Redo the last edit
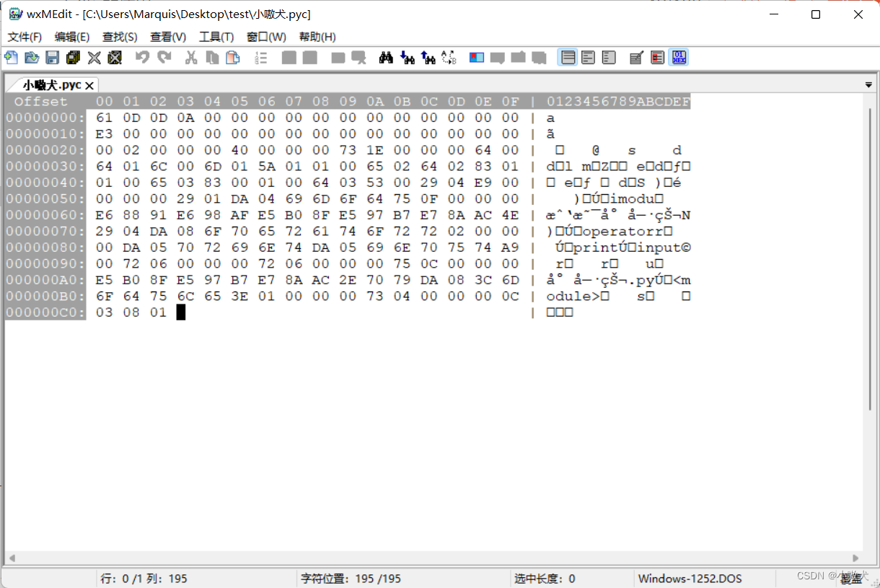Viewport: 880px width, 588px height. tap(164, 58)
